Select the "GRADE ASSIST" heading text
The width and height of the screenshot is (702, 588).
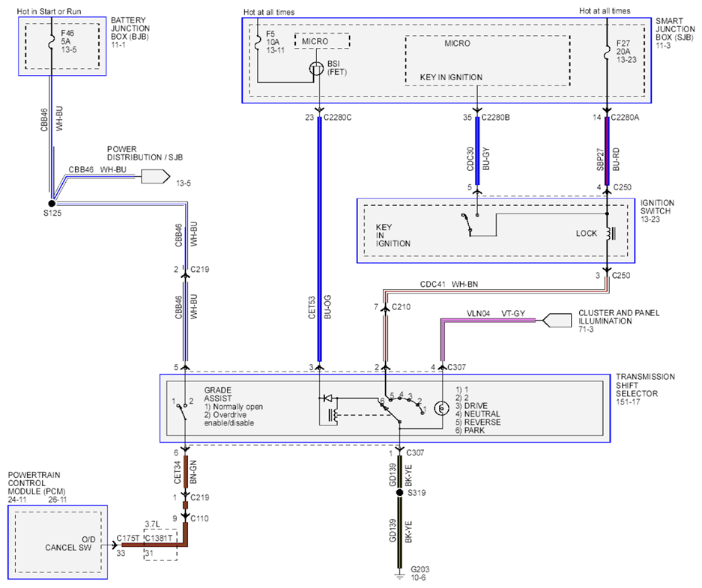click(218, 394)
